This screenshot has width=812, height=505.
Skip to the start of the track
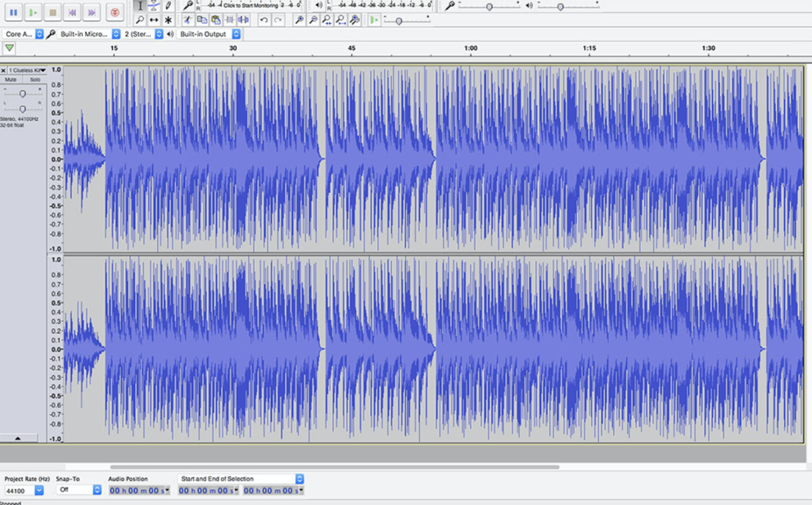point(73,12)
